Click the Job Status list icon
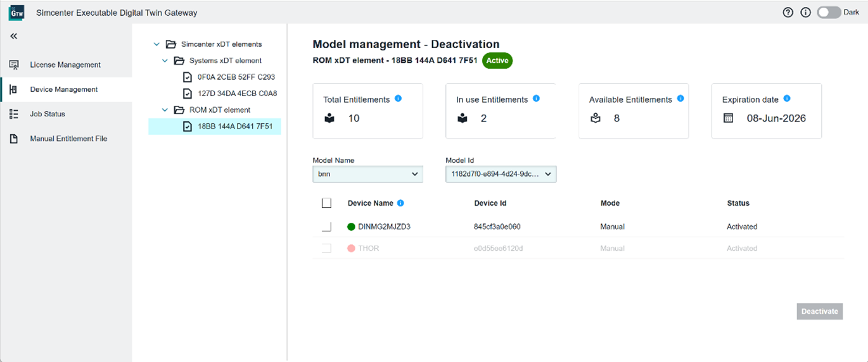Screen dimensions: 868x362 [14, 114]
